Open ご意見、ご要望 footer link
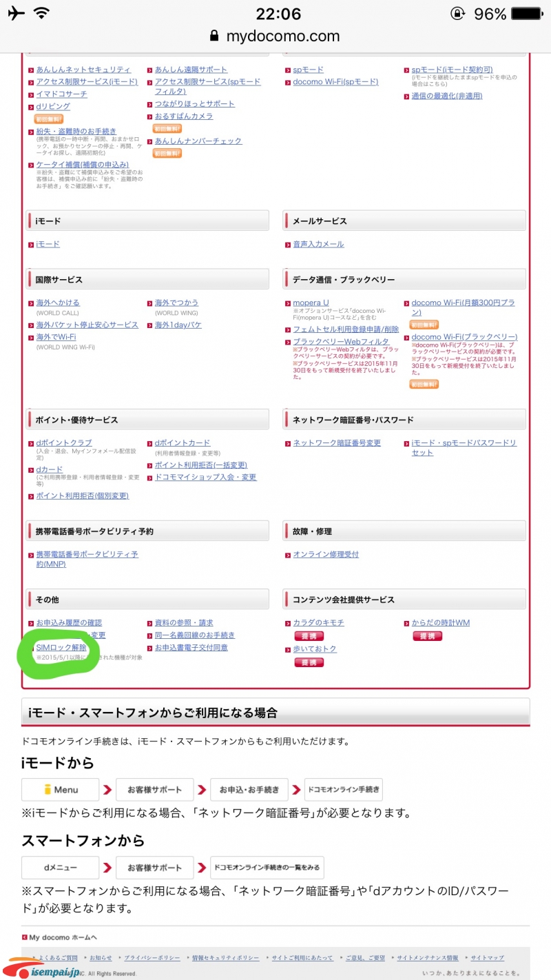The height and width of the screenshot is (980, 551). pos(365,958)
